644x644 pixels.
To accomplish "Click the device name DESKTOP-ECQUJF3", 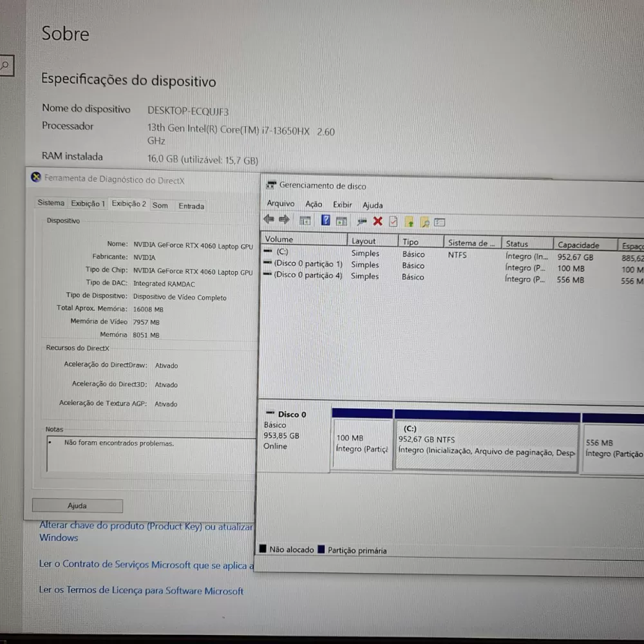I will click(x=188, y=111).
